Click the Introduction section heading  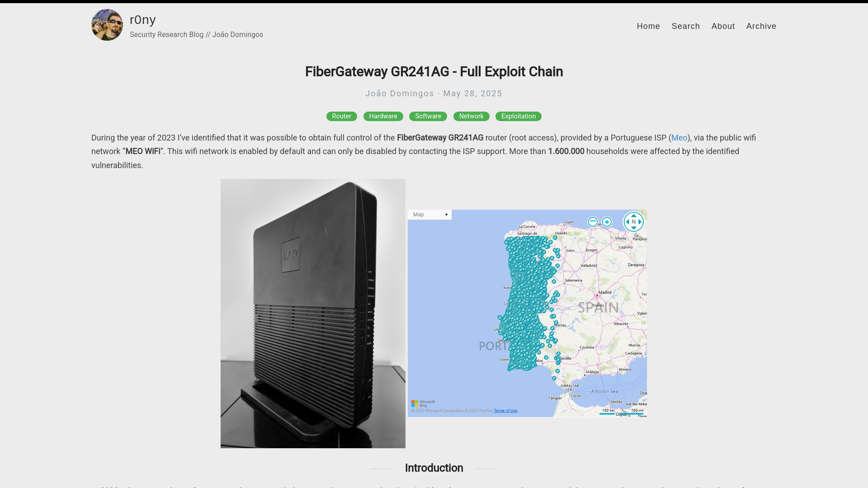434,468
